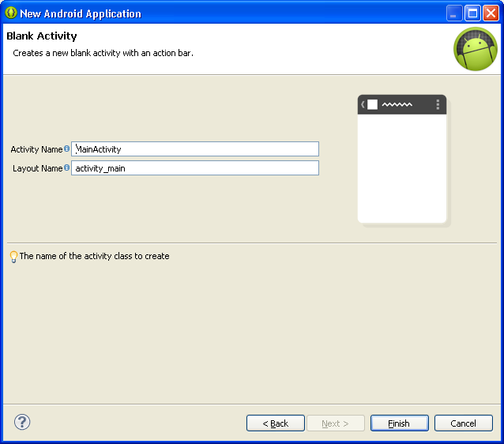Click the lightbulb tip icon
The height and width of the screenshot is (444, 504).
pos(13,257)
